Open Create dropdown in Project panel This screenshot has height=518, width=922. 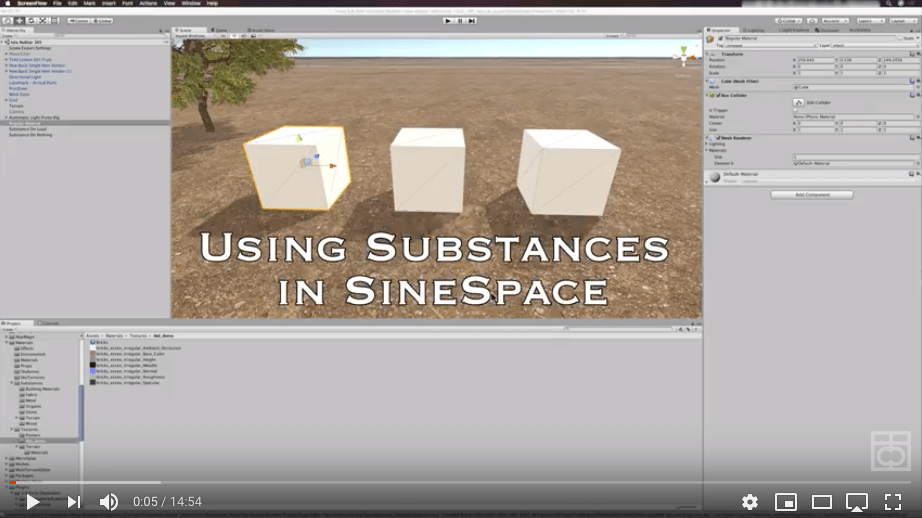[x=8, y=329]
